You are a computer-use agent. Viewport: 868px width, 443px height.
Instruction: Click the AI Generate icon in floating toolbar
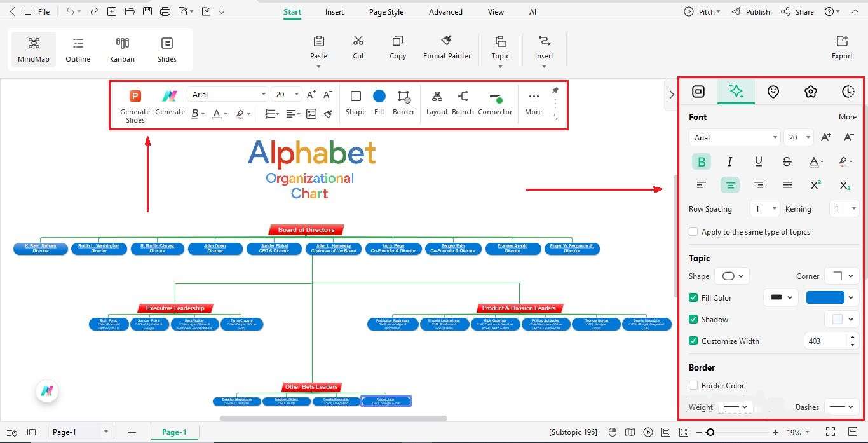pos(170,96)
